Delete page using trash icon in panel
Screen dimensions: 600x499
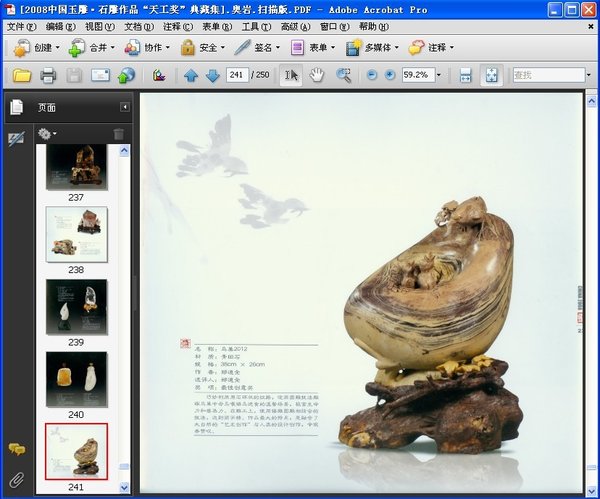(x=119, y=134)
